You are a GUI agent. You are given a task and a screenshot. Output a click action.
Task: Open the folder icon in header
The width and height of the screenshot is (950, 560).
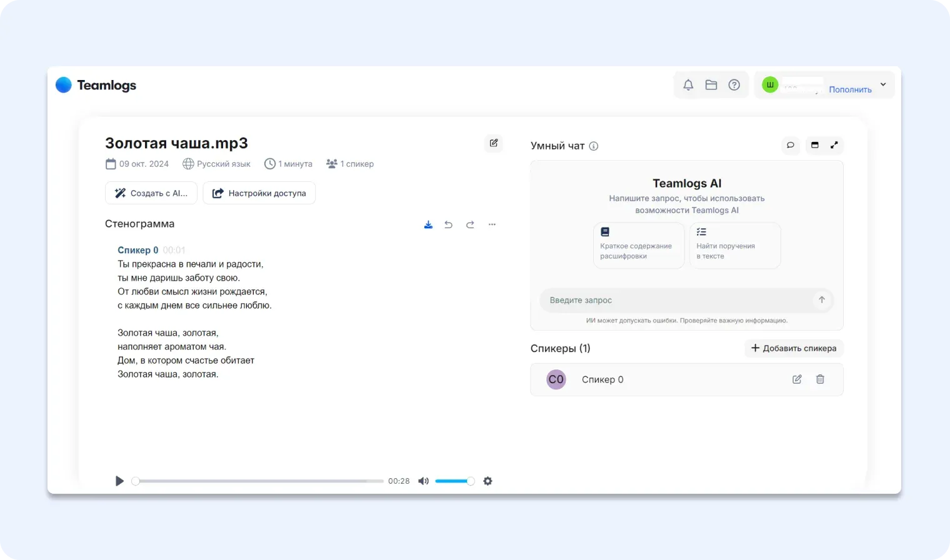click(711, 85)
